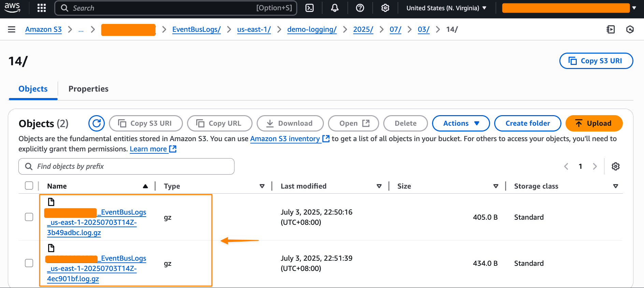Go to previous page arrow
Viewport: 644px width, 288px height.
pos(566,166)
